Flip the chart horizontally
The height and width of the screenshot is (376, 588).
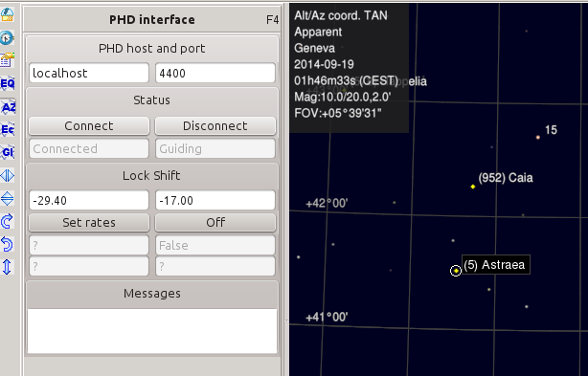7,176
